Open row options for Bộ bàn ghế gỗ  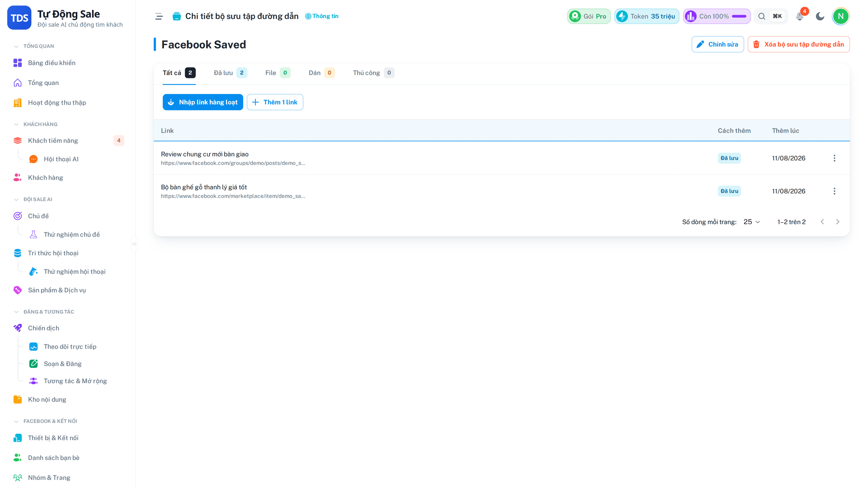pyautogui.click(x=835, y=191)
